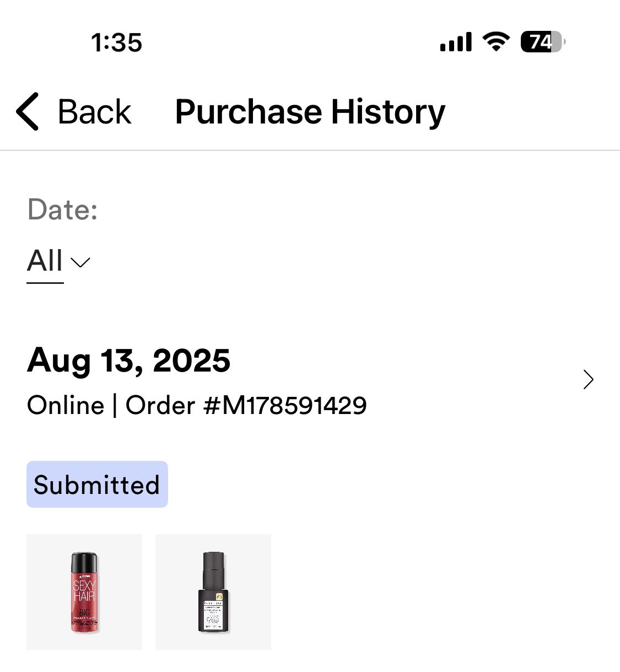Tap the Submitted status badge

point(97,485)
